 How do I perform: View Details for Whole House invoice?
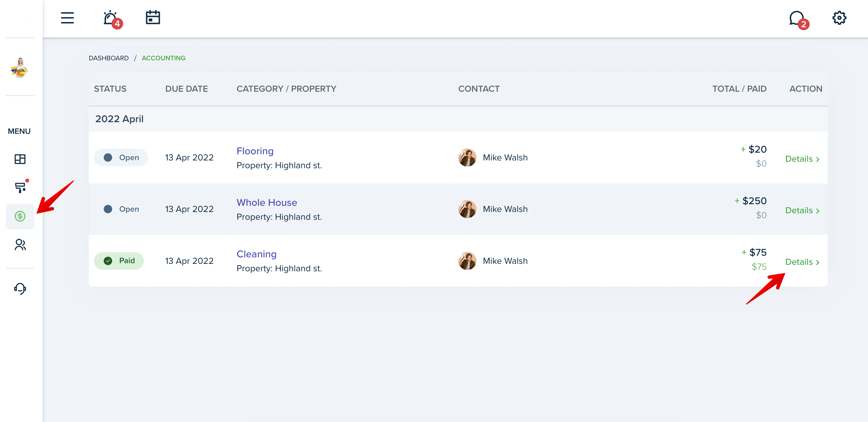pyautogui.click(x=803, y=210)
